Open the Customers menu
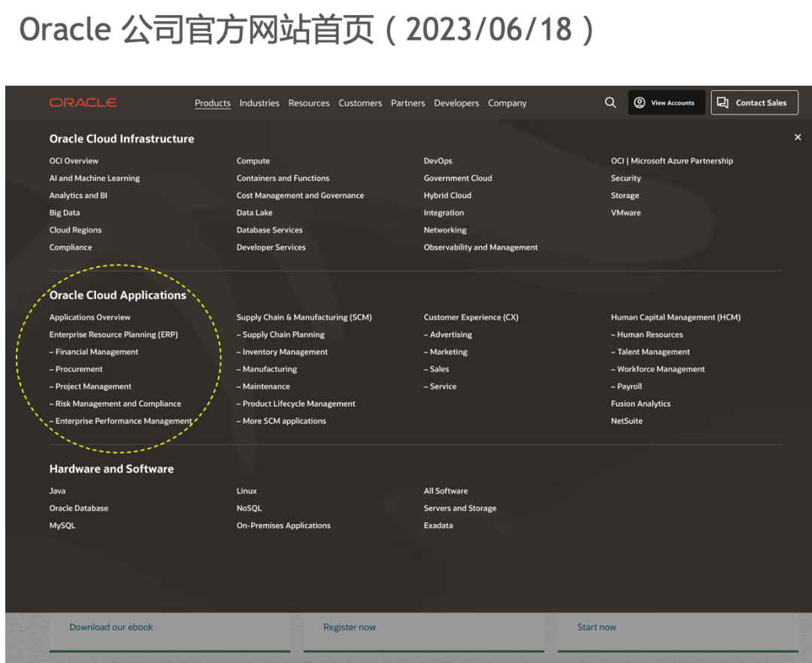Viewport: 812px width, 663px height. 360,103
